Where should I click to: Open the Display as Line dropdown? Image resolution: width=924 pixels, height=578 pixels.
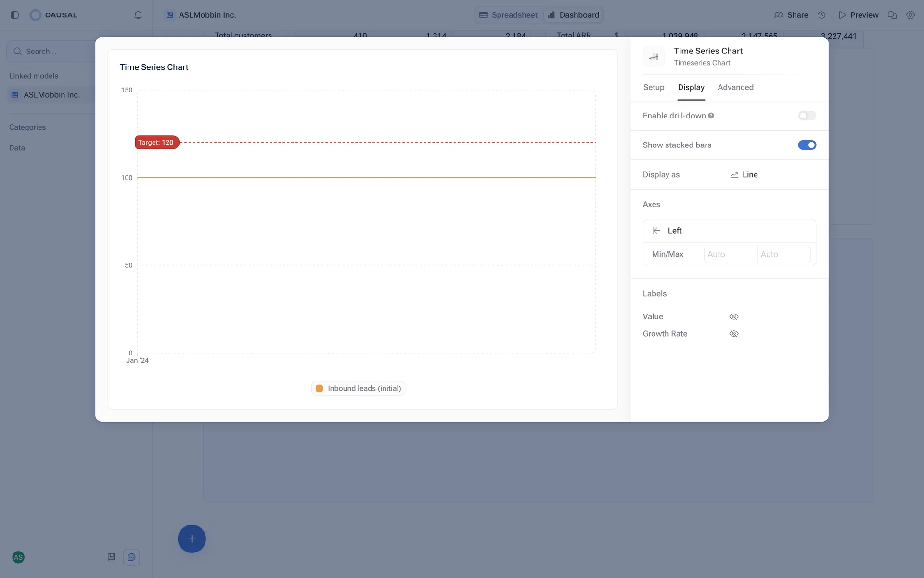[x=744, y=175]
